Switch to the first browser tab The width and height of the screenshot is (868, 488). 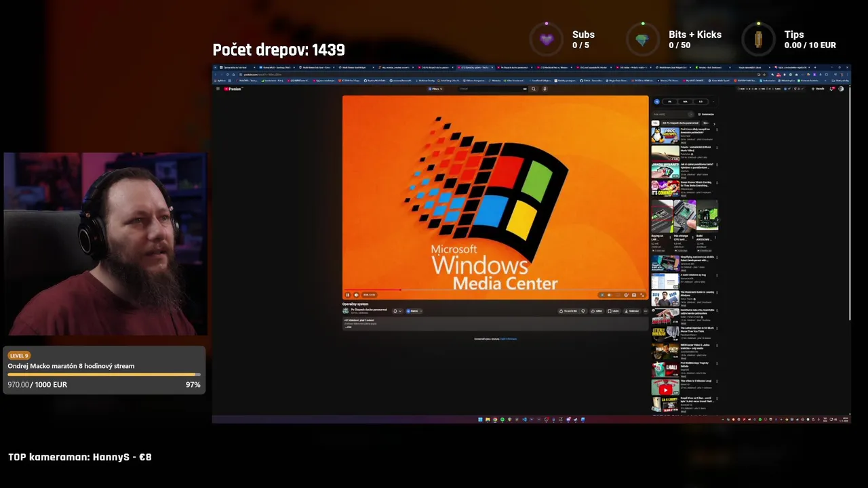point(237,67)
